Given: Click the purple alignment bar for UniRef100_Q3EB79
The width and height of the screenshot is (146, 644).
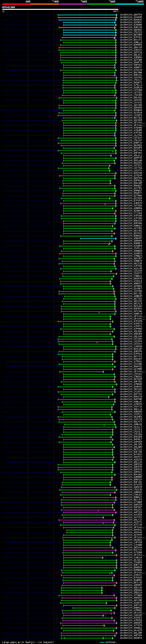Looking at the screenshot, I should click(88, 203).
